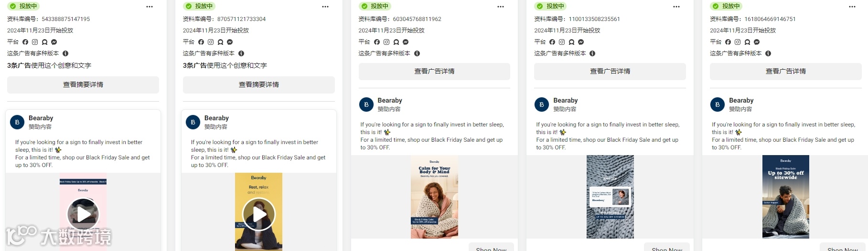This screenshot has width=868, height=251.
Task: Click green 投放中 status badge on first card
Action: click(24, 6)
